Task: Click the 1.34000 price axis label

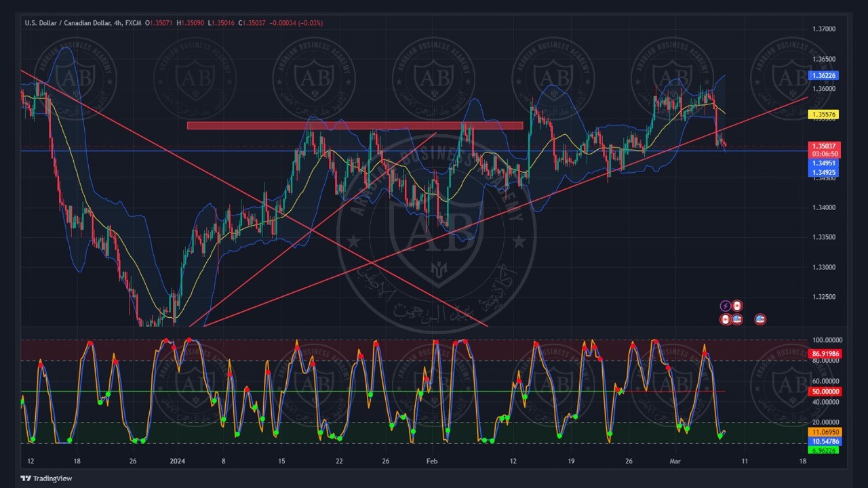Action: (824, 207)
